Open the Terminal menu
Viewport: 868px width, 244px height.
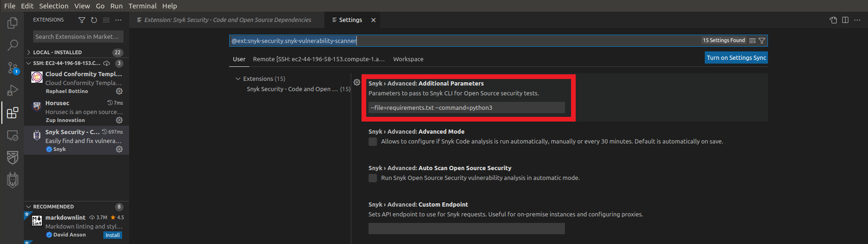pos(143,6)
